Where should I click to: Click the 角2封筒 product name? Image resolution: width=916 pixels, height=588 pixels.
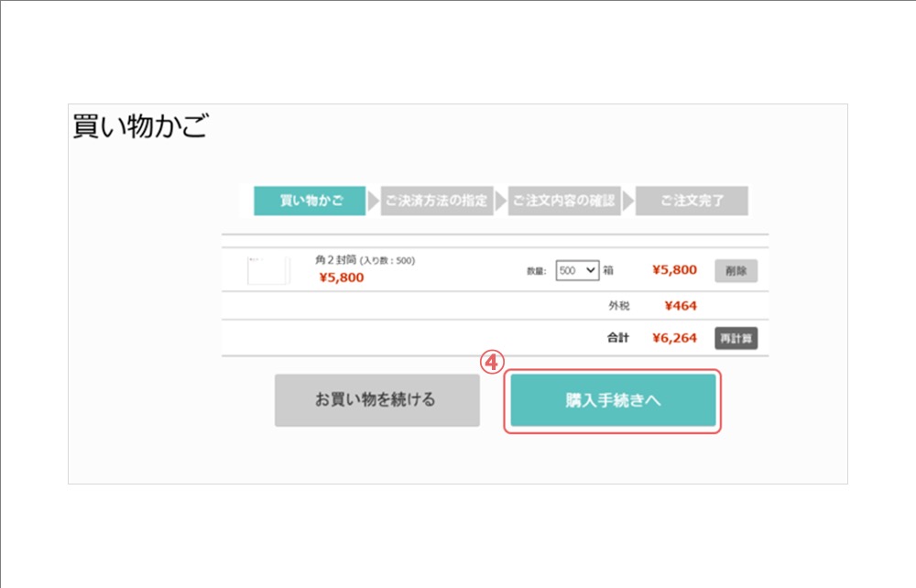point(335,260)
